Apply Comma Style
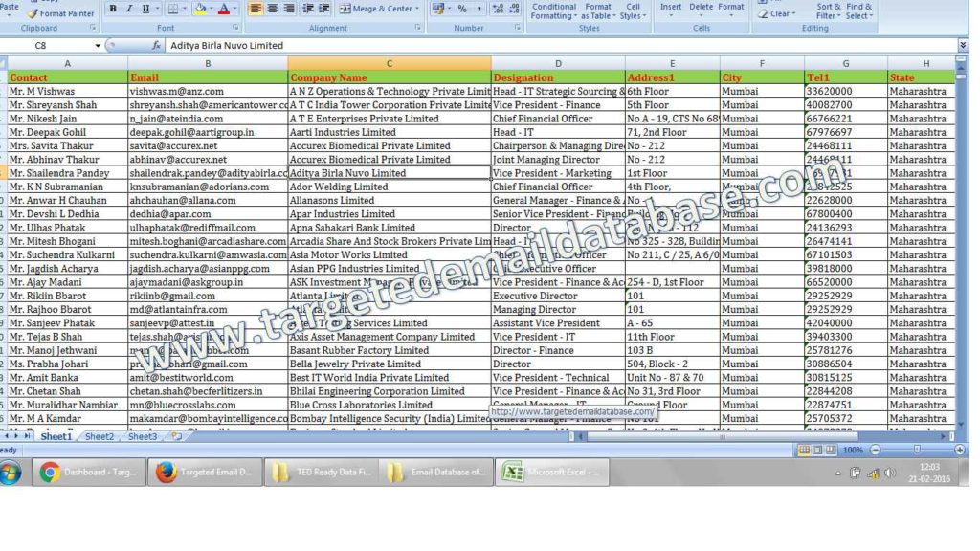The height and width of the screenshot is (551, 980). pos(479,9)
